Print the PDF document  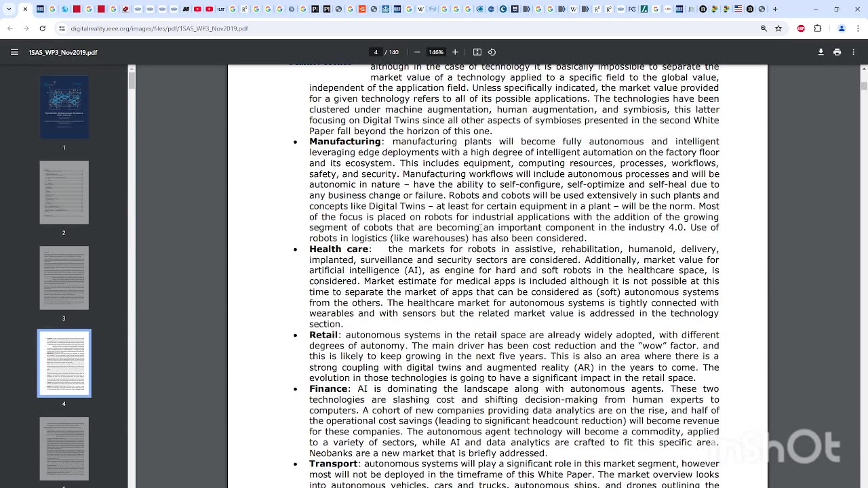(837, 52)
